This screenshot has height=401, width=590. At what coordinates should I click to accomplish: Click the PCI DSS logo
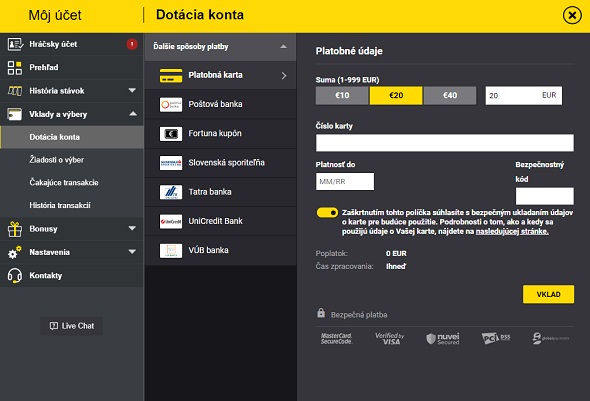tap(496, 338)
